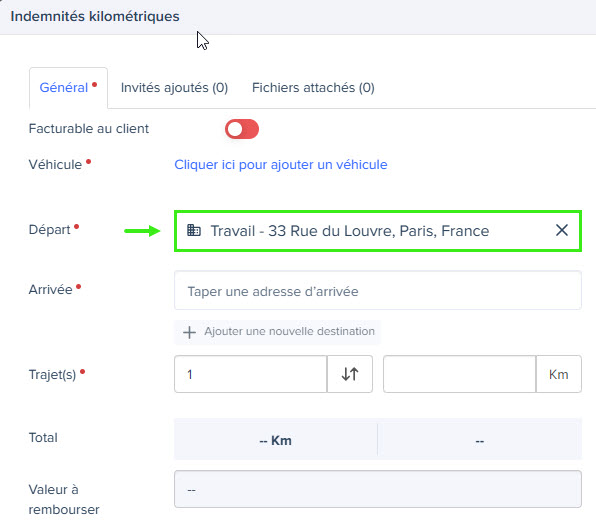The height and width of the screenshot is (520, 596).
Task: Toggle Facturable au client switch
Action: click(x=242, y=129)
